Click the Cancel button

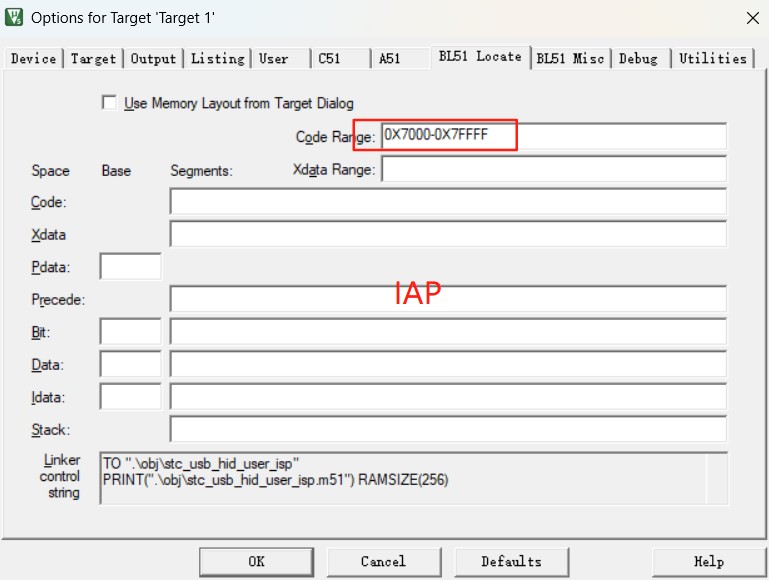point(384,562)
